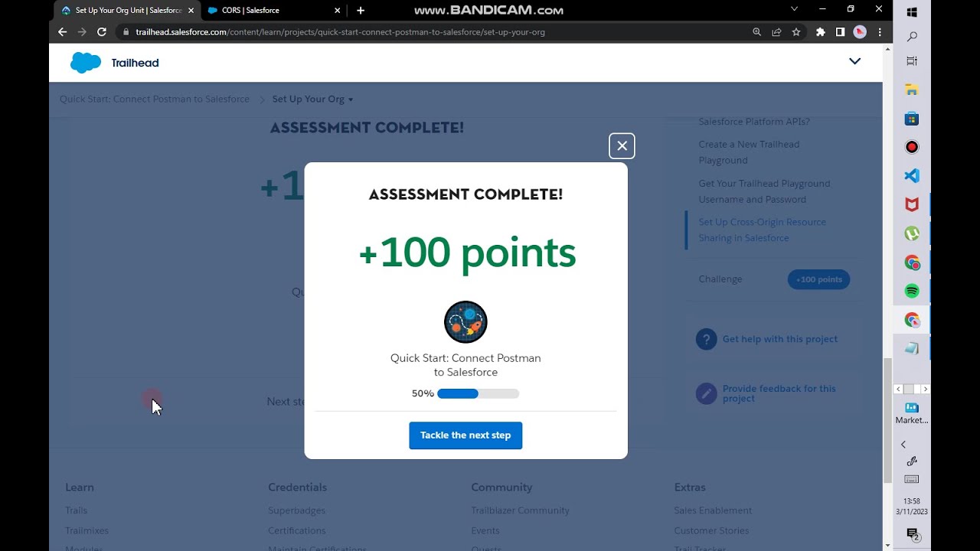Open the Customer Stories footer link

pyautogui.click(x=711, y=530)
